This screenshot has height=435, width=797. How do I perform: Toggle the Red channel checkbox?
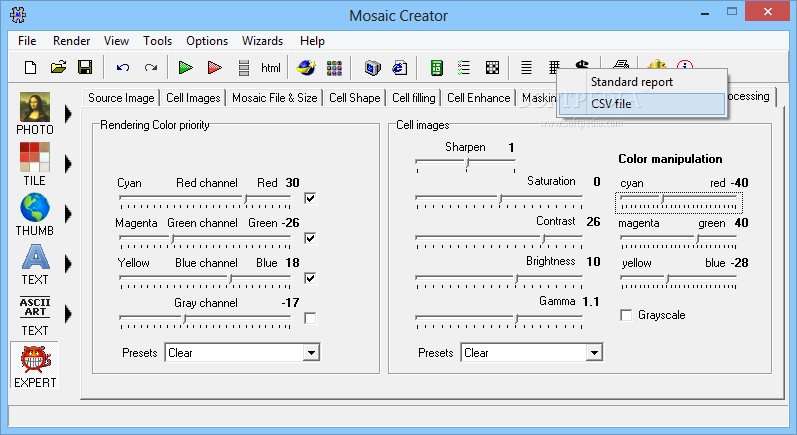coord(310,198)
